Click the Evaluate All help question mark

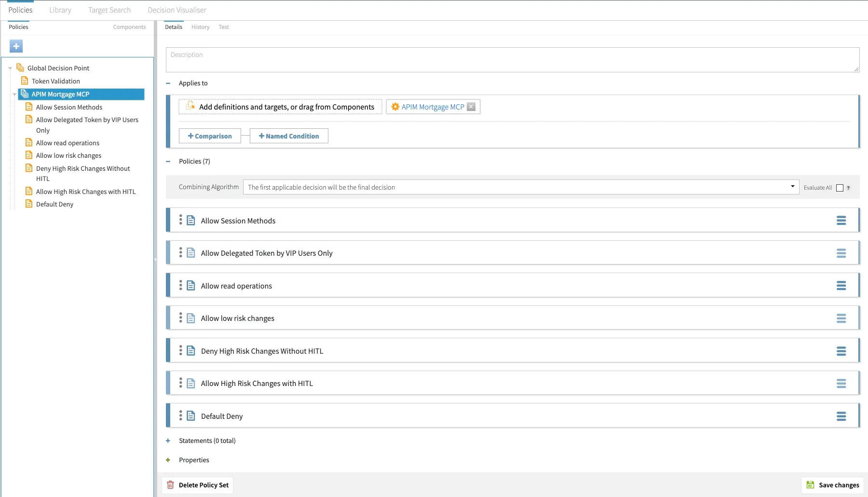(848, 188)
